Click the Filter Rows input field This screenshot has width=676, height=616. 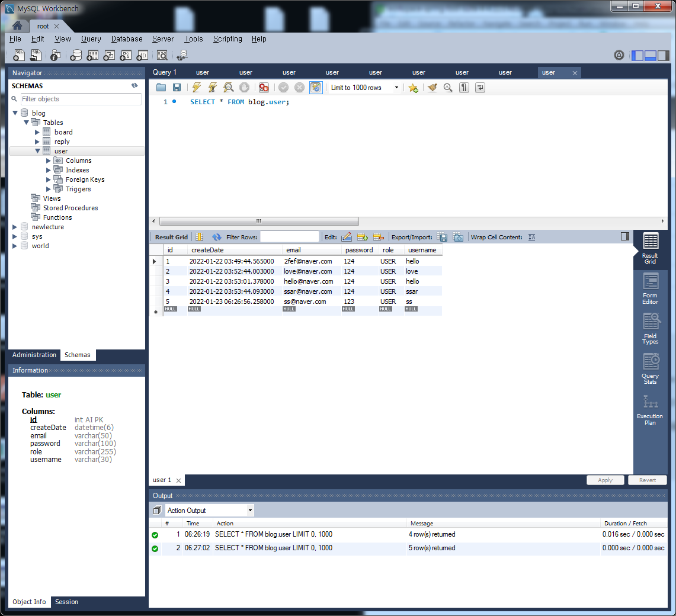pyautogui.click(x=289, y=237)
